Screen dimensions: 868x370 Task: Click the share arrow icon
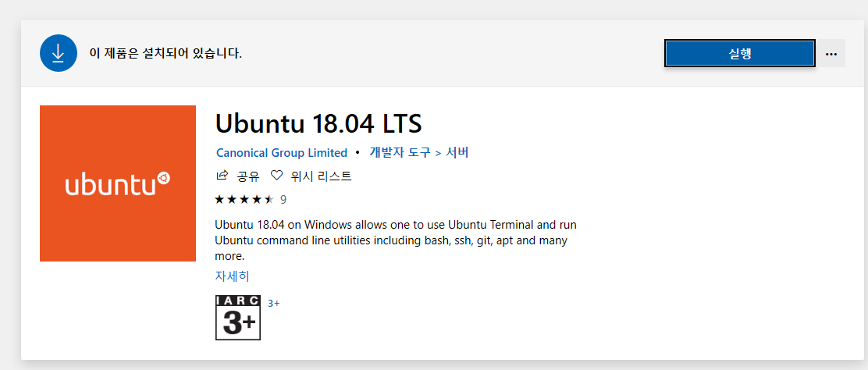222,176
